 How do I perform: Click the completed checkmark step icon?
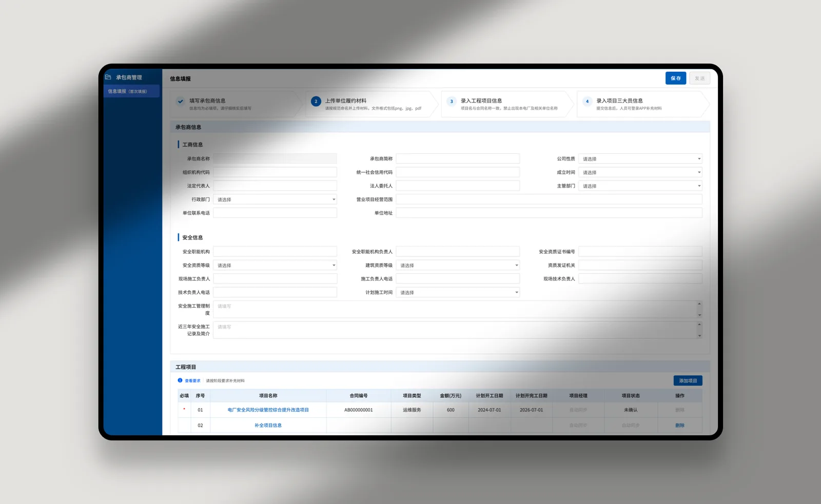point(180,102)
